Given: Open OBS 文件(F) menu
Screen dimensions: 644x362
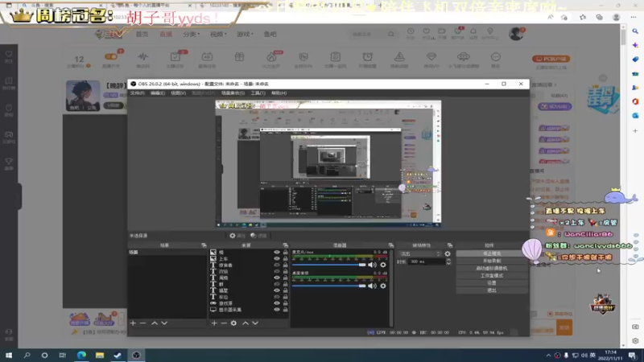Looking at the screenshot, I should click(137, 93).
